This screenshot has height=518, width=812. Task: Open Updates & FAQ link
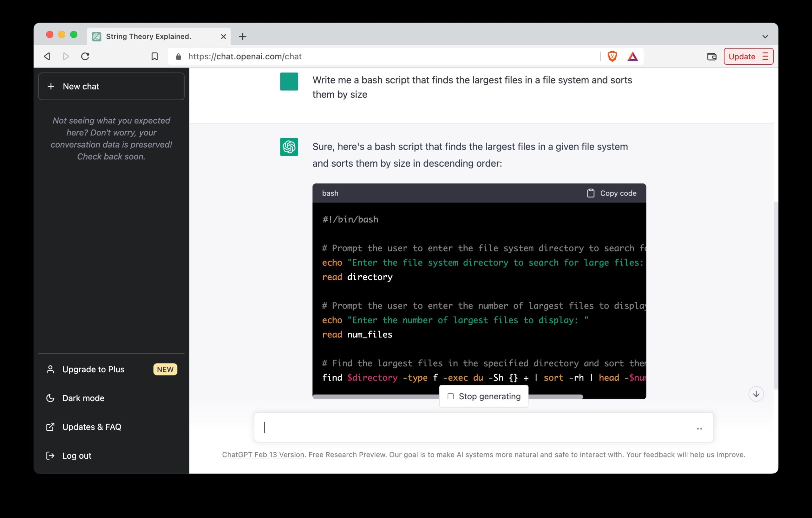coord(91,427)
